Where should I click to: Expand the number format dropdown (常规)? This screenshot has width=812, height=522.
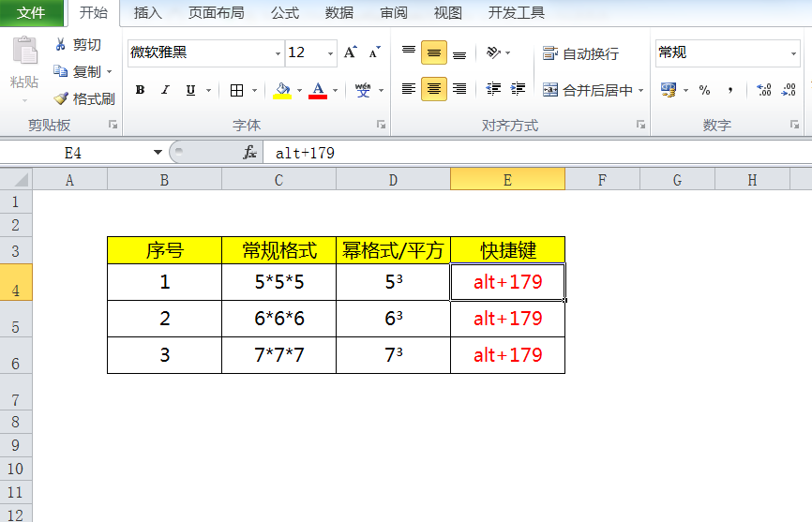792,53
